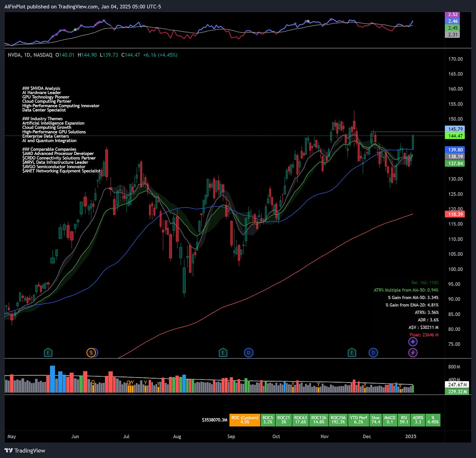Click the ### $NVDA Analysis heading
476x458 pixels.
coord(41,88)
